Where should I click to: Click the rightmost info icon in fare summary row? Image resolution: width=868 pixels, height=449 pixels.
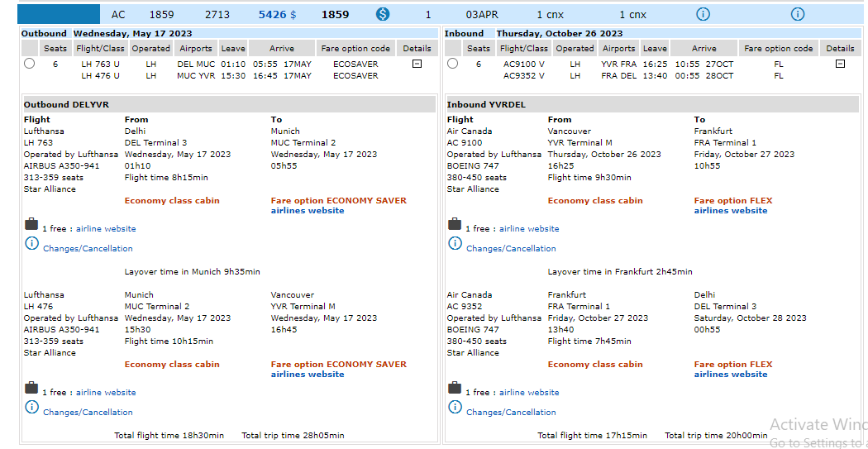pos(797,14)
